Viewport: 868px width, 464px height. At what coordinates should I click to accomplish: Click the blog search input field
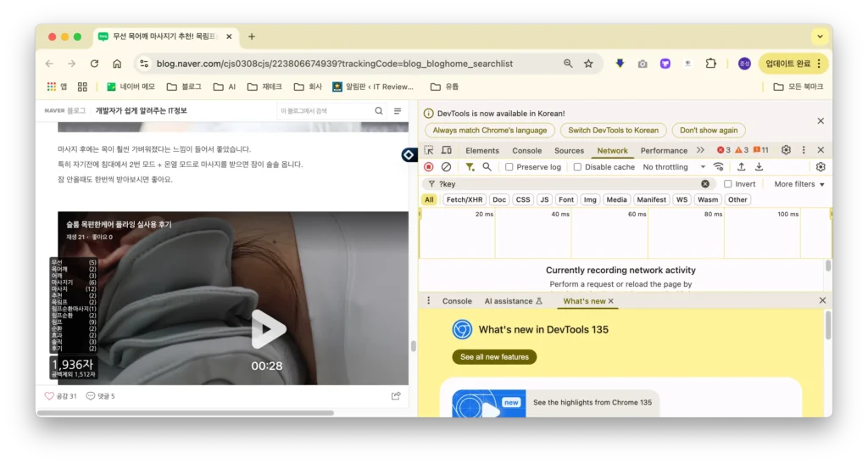325,111
